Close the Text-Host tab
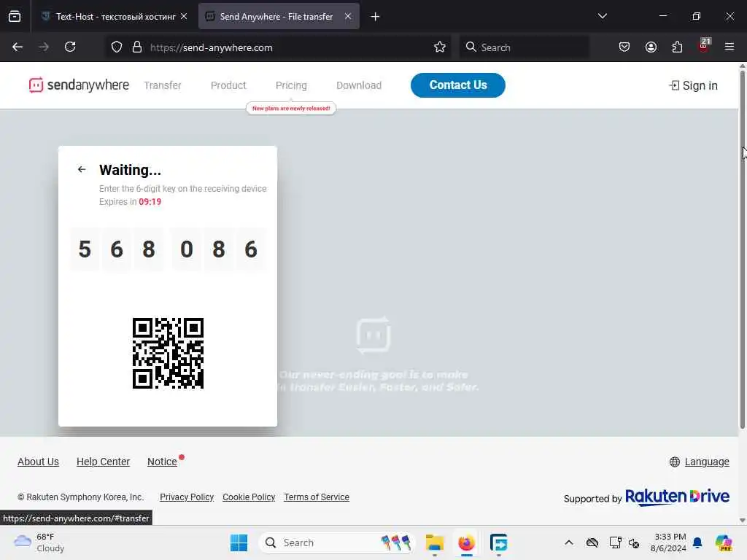 184,17
